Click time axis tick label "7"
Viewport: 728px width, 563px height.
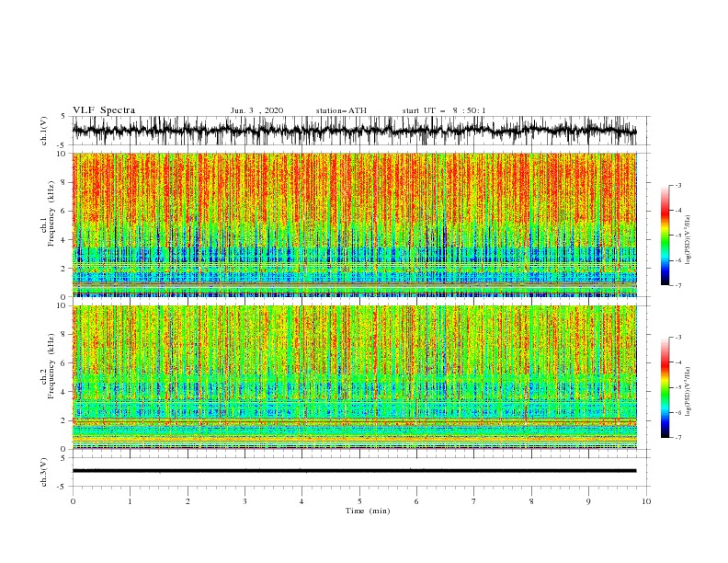(x=474, y=501)
